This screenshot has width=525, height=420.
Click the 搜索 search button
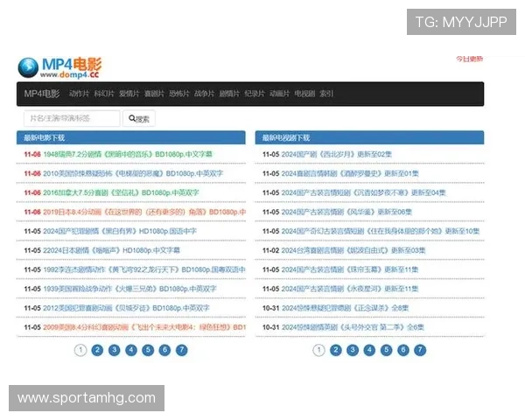[x=139, y=119]
